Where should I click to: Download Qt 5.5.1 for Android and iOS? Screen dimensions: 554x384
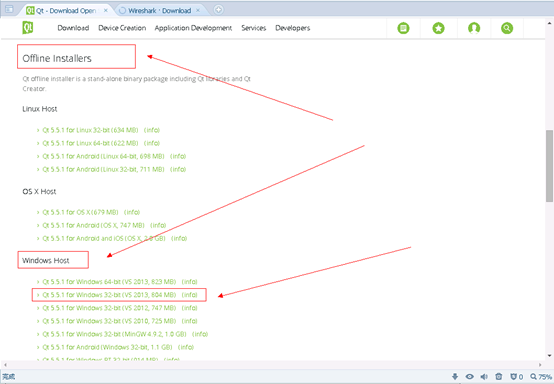[x=104, y=238]
